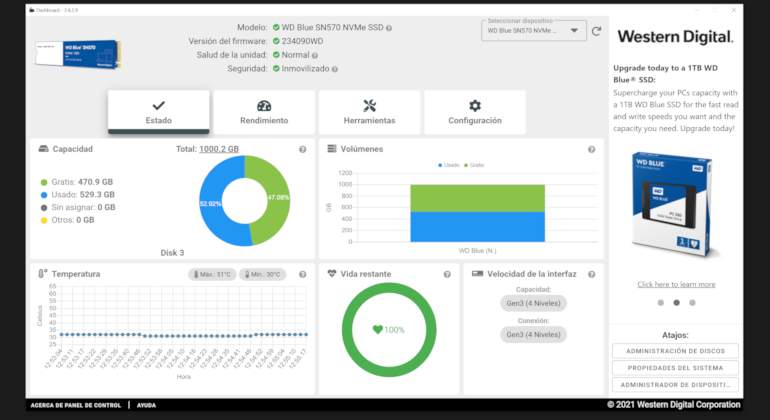Click the Temperatura thermometer icon

[43, 274]
